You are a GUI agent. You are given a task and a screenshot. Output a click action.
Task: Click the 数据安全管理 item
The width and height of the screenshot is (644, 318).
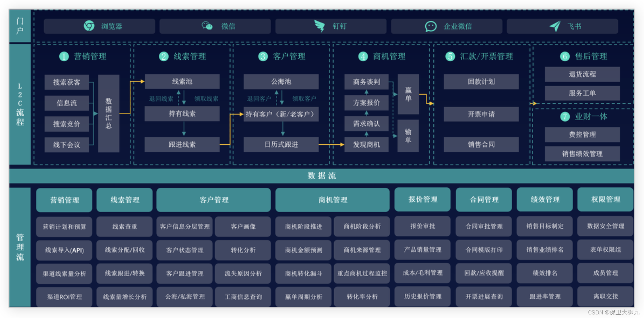pos(605,226)
